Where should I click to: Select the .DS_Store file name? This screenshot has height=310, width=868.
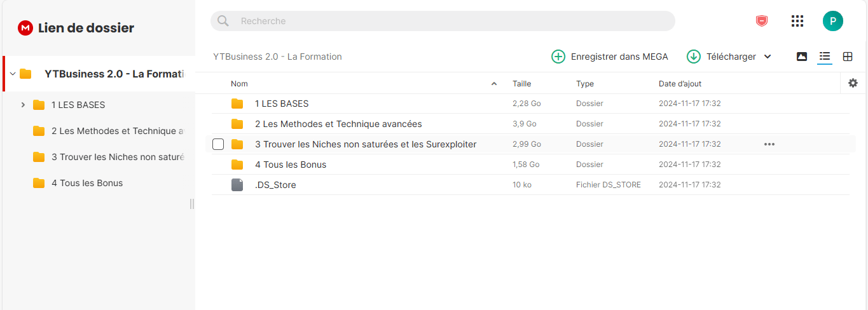click(275, 185)
